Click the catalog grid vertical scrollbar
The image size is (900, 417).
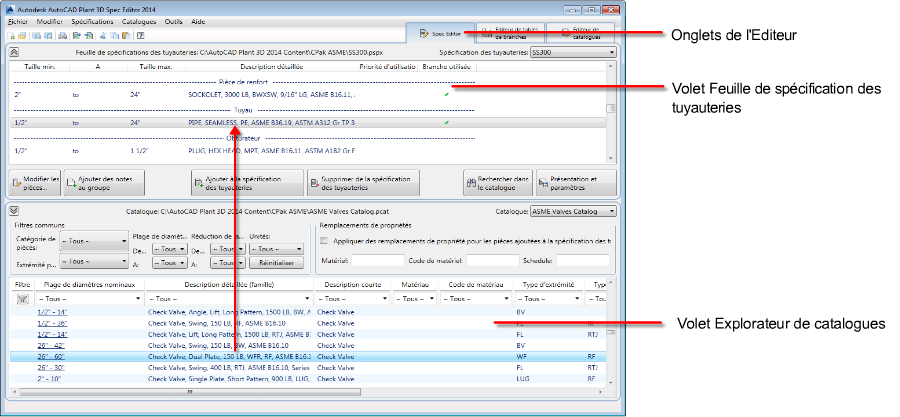(611, 333)
